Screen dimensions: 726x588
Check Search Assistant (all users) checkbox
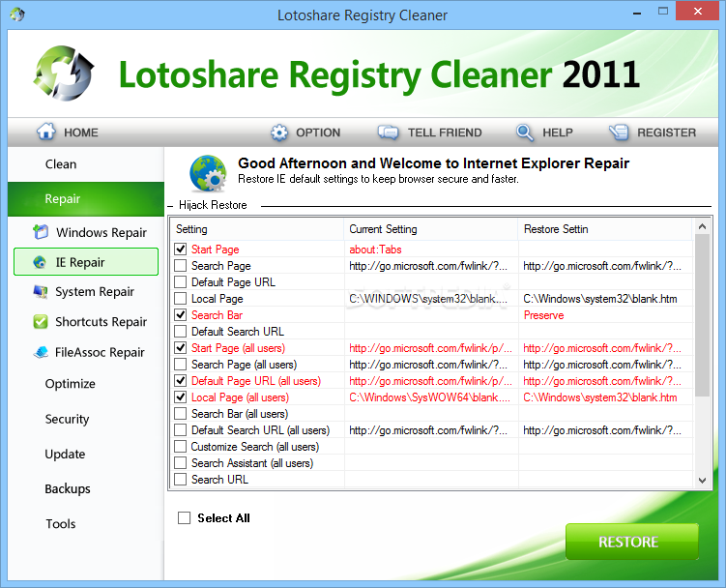181,463
